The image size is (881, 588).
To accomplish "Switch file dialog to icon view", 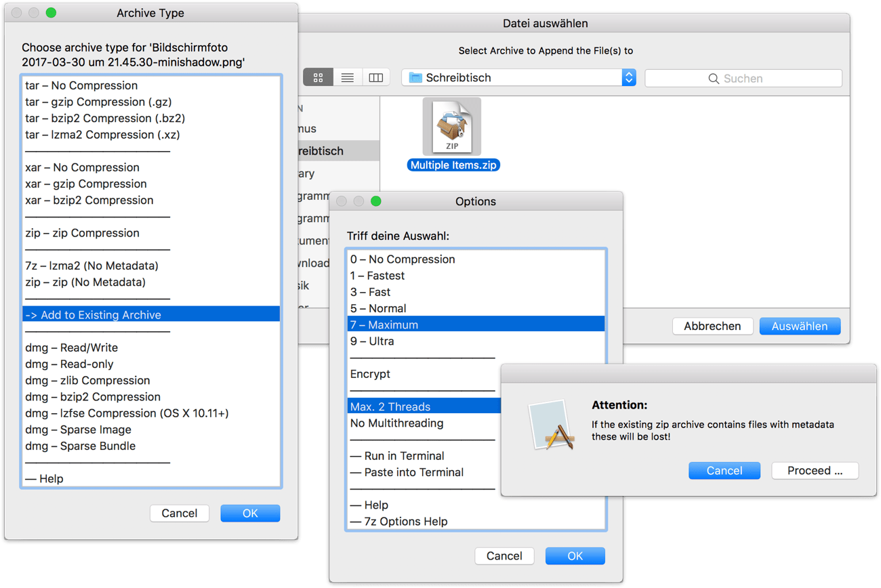I will point(318,78).
